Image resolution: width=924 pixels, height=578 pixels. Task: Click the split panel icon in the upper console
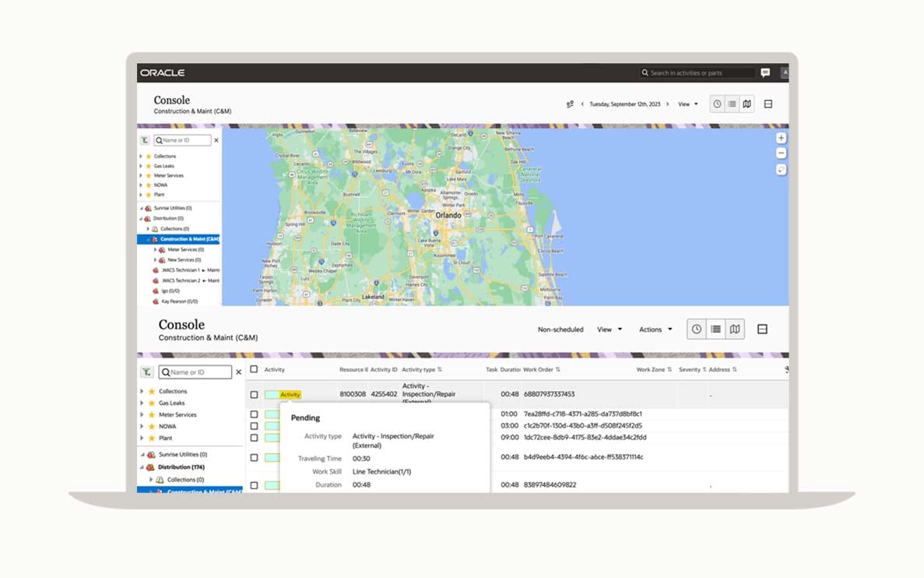click(768, 104)
